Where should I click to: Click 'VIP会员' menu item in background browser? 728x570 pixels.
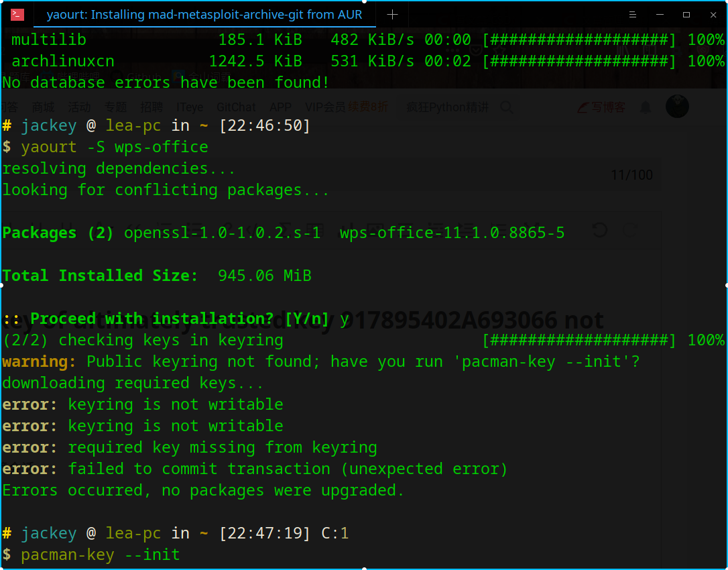pyautogui.click(x=325, y=108)
